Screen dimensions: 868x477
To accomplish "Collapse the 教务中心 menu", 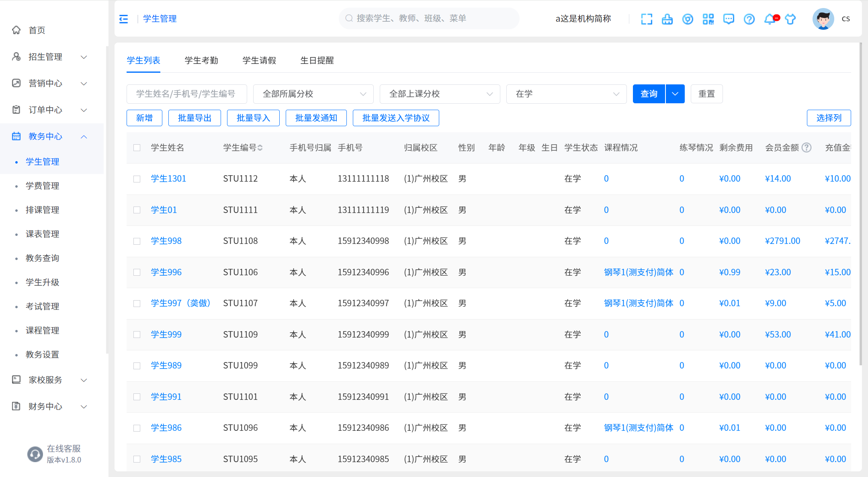I will coord(84,137).
